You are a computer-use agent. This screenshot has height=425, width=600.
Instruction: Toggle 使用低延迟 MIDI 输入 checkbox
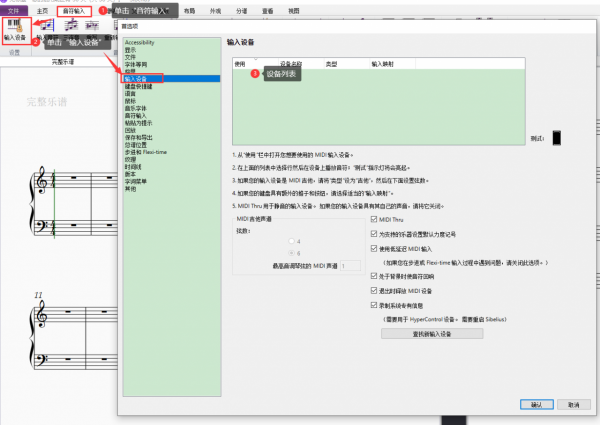374,249
